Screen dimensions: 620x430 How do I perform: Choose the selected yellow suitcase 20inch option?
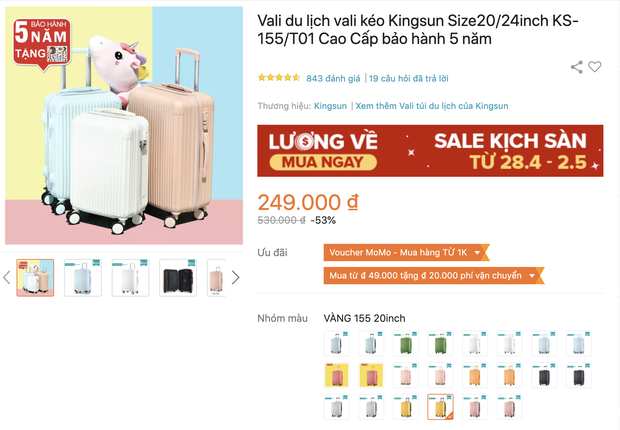pos(440,406)
